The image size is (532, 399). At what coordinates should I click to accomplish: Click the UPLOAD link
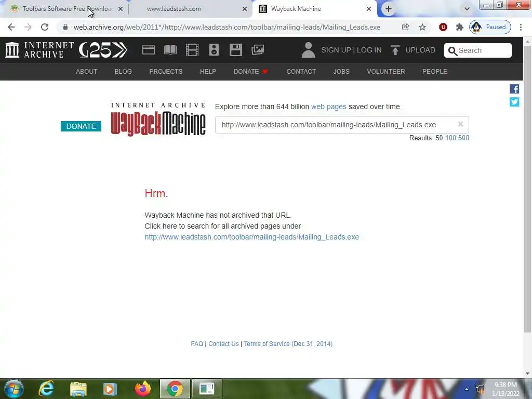coord(420,50)
